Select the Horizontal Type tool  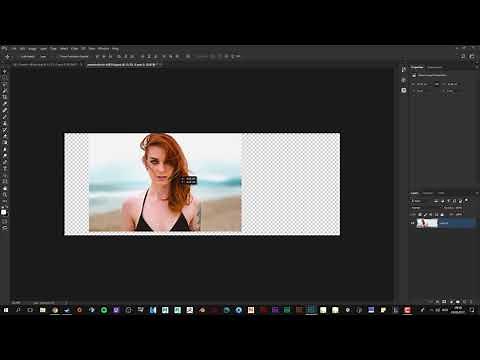(5, 168)
